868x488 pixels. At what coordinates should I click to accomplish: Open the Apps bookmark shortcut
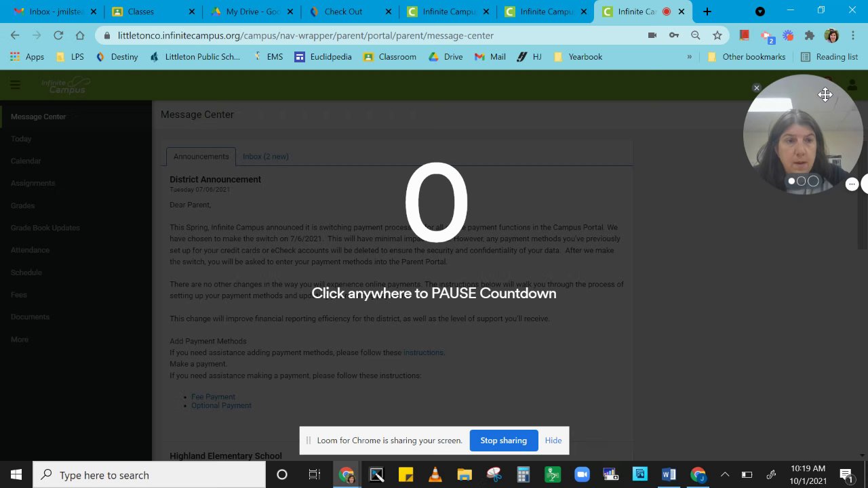pyautogui.click(x=27, y=57)
